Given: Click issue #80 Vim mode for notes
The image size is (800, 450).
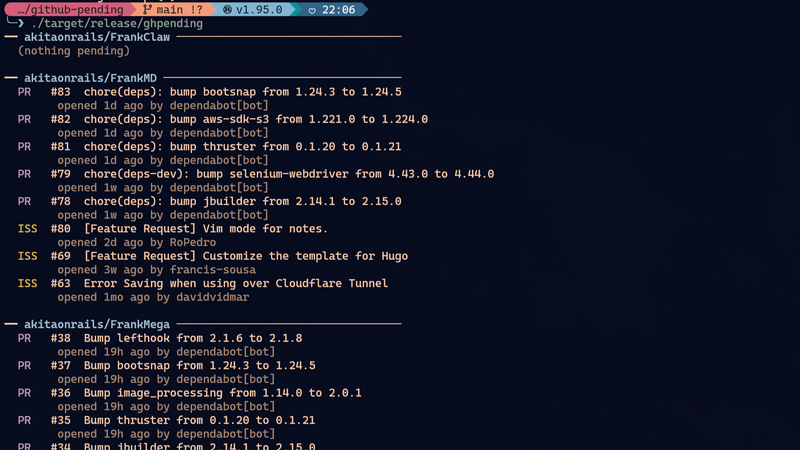Looking at the screenshot, I should pyautogui.click(x=206, y=229).
